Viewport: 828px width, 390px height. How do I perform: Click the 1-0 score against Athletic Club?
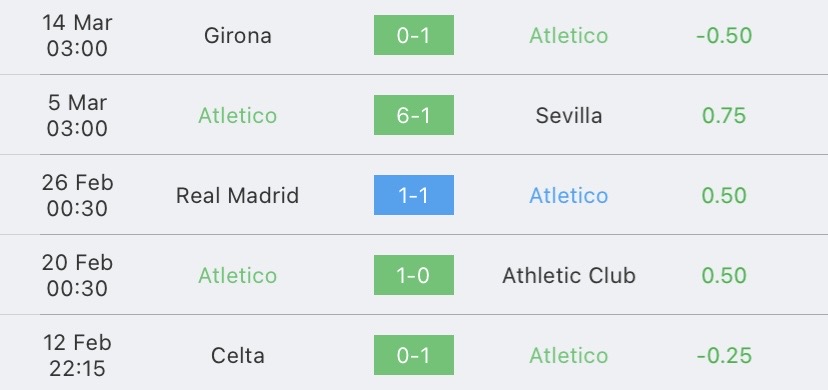[x=413, y=275]
